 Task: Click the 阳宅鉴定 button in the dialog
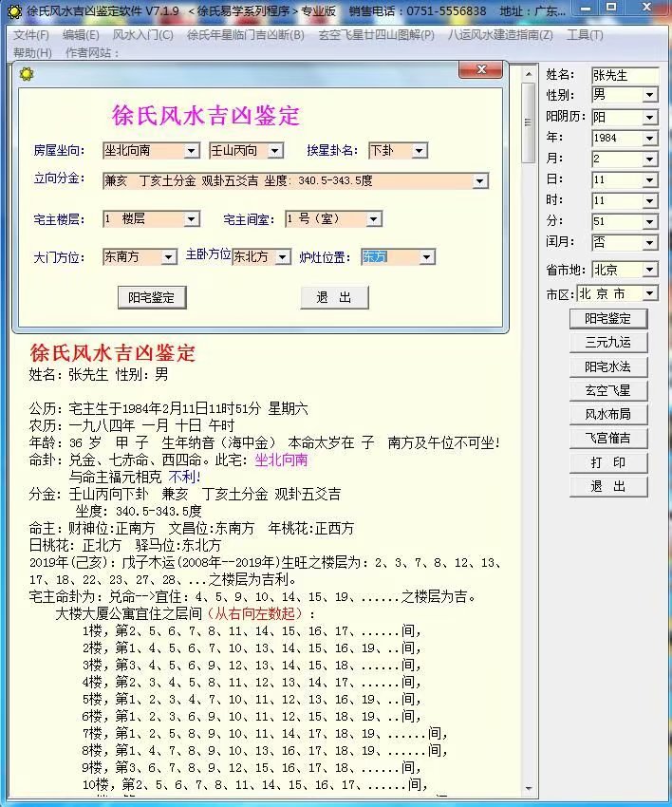tap(152, 297)
